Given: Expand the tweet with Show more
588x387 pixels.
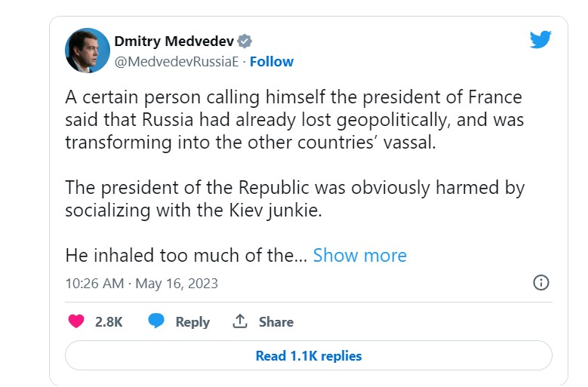Looking at the screenshot, I should point(359,255).
